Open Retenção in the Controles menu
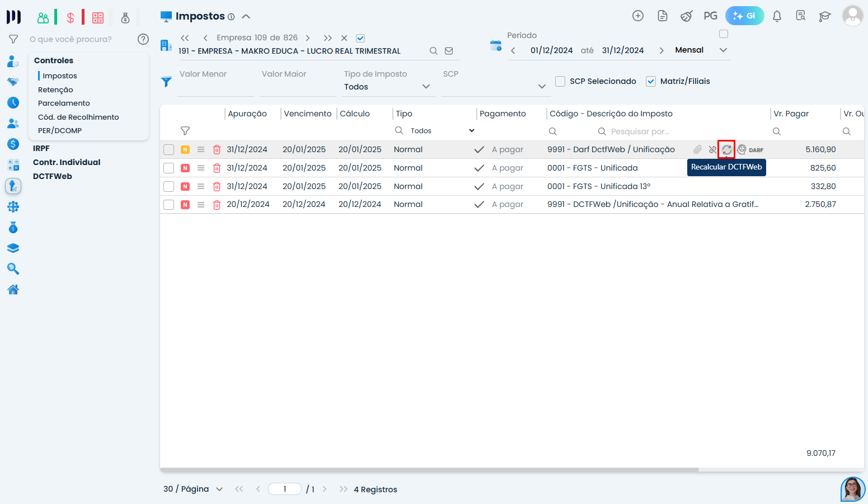Screen dimensions: 868x504 coord(55,90)
